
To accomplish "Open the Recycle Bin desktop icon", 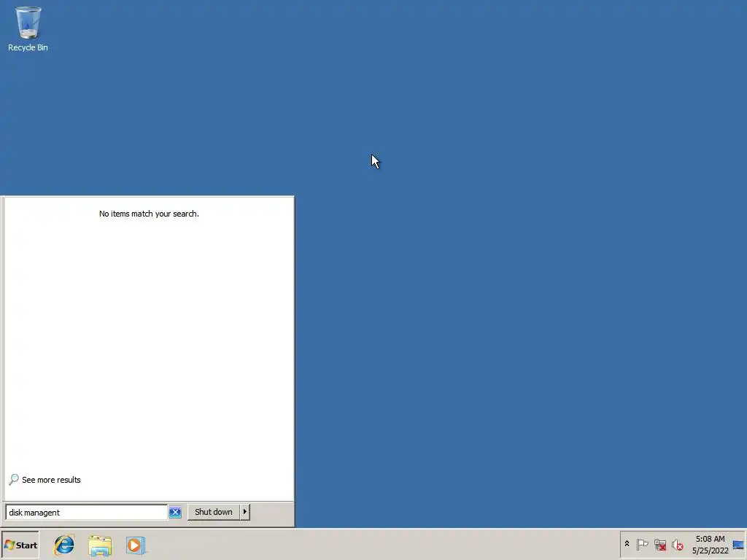I will [x=28, y=28].
